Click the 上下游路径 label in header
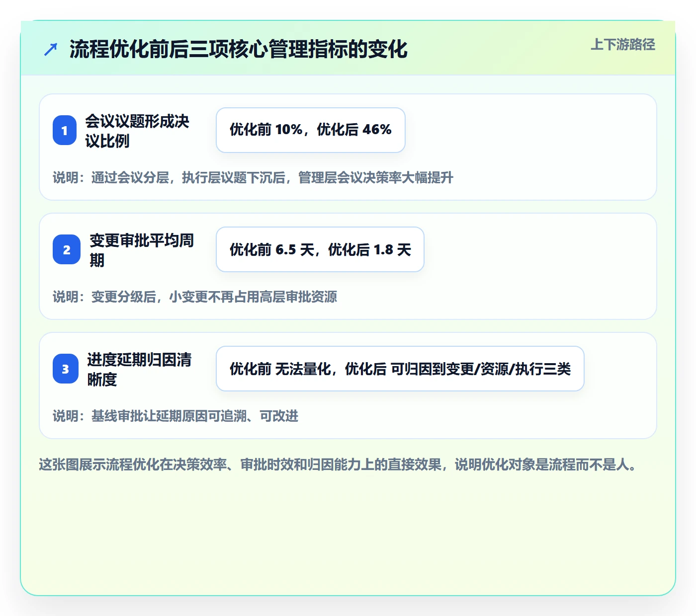This screenshot has height=616, width=696. click(x=623, y=45)
